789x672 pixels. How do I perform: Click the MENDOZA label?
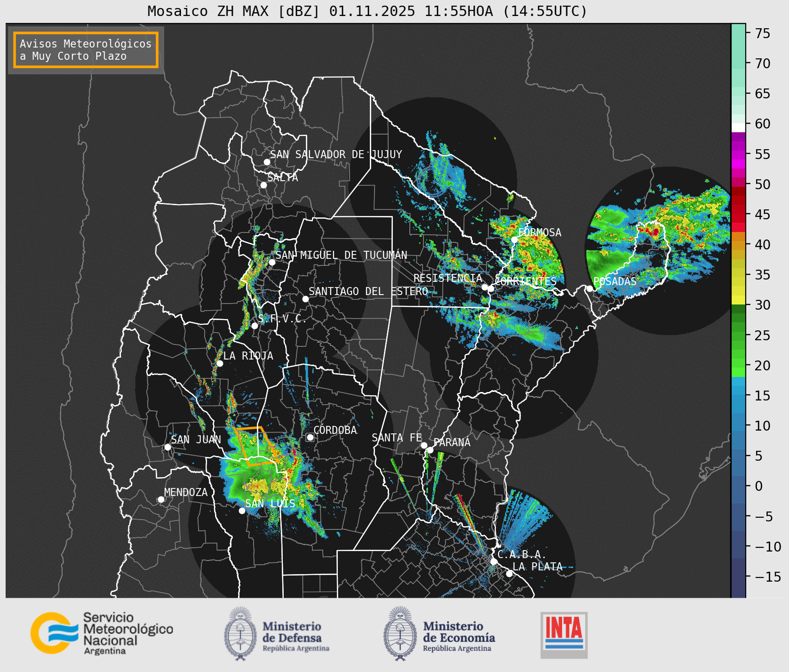pos(186,492)
